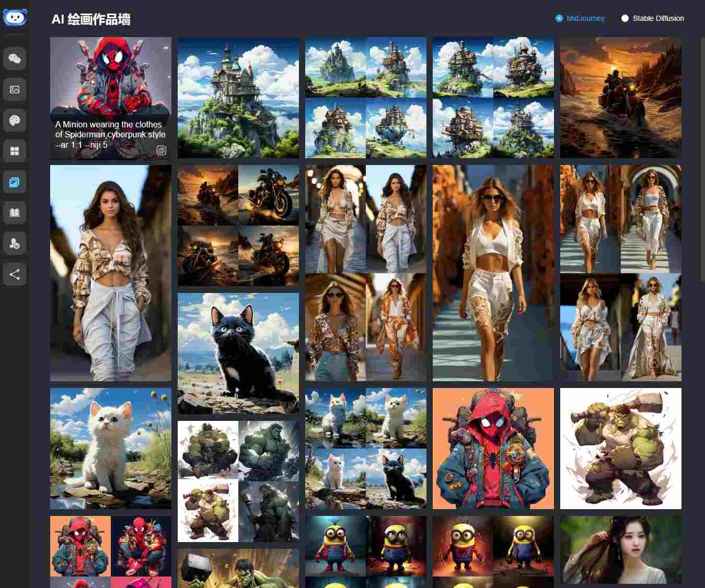Open the Spiderman Minion cyberpunk artwork
Viewport: 705px width, 588px height.
point(110,78)
